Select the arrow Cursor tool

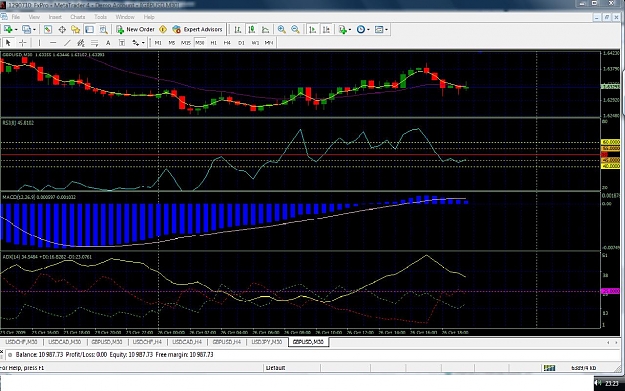click(8, 43)
